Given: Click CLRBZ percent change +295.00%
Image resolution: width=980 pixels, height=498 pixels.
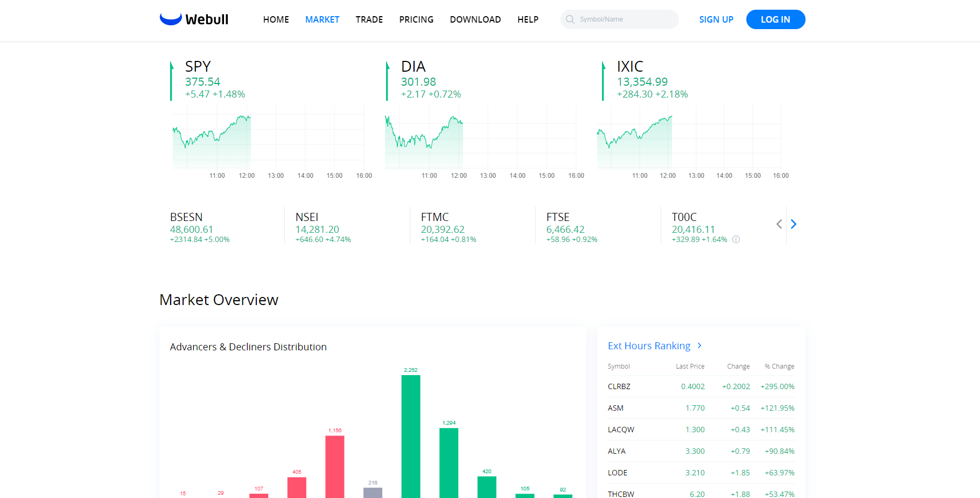Looking at the screenshot, I should pos(778,386).
